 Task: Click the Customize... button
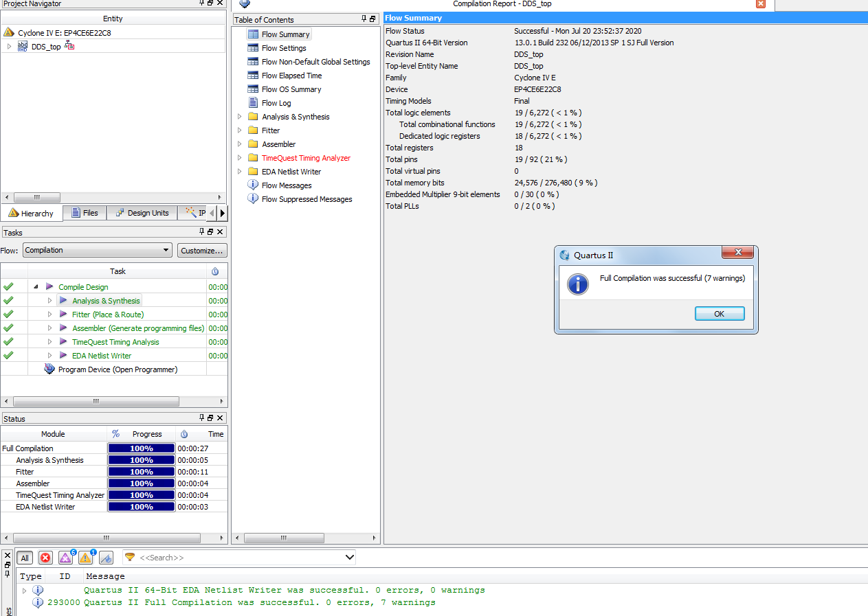(x=202, y=251)
